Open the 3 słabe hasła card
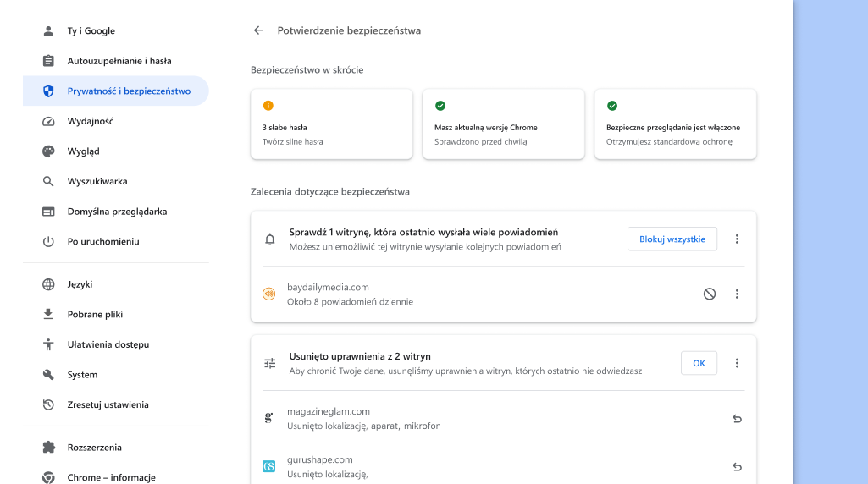The image size is (868, 484). (x=332, y=124)
